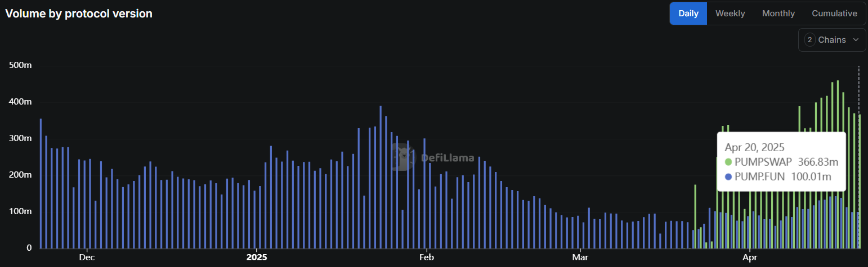Screen dimensions: 868x267
Task: Switch to the Weekly tab
Action: [730, 13]
